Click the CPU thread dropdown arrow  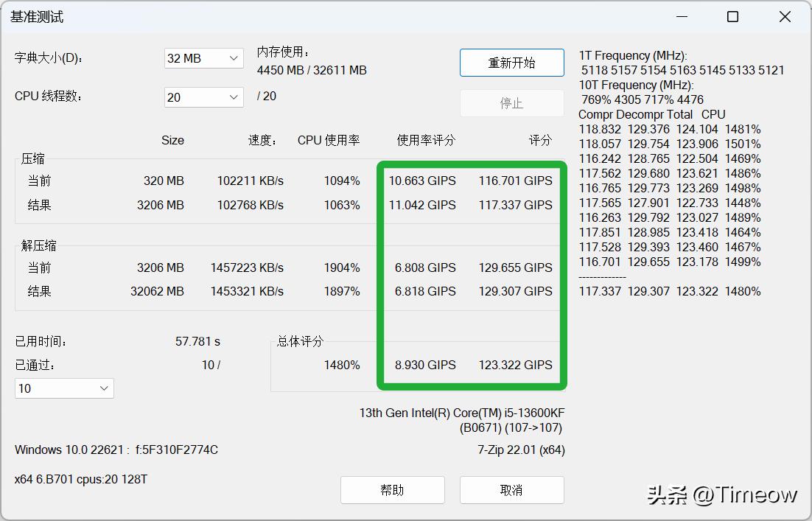pyautogui.click(x=235, y=97)
